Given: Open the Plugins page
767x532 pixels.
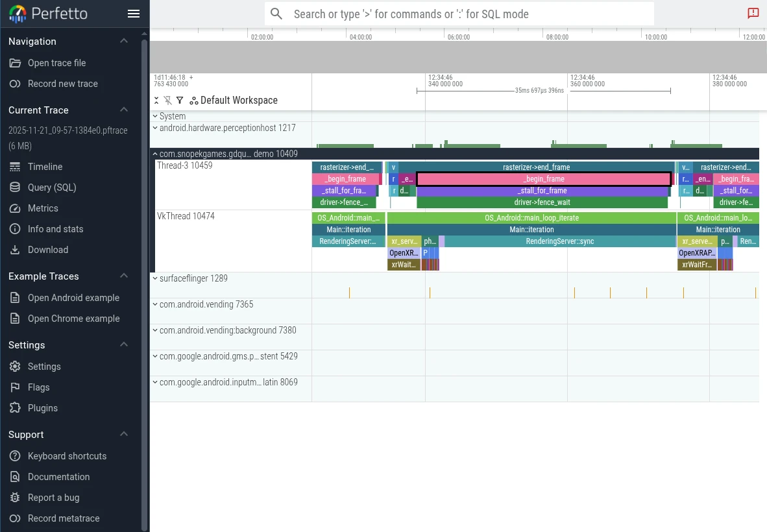Looking at the screenshot, I should 43,408.
